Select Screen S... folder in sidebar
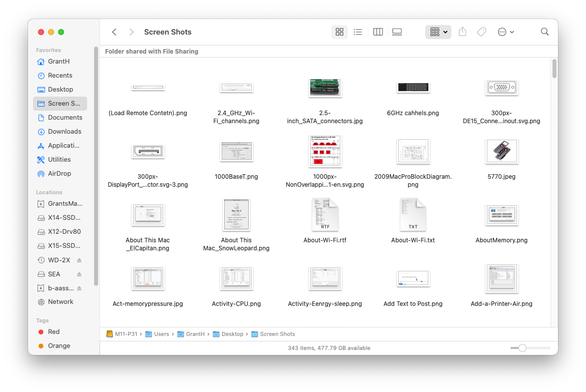The height and width of the screenshot is (392, 586). (60, 104)
